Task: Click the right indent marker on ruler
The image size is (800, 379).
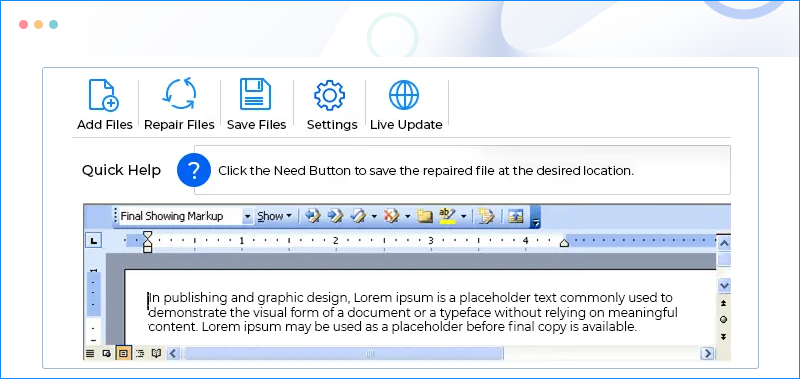Action: [564, 243]
